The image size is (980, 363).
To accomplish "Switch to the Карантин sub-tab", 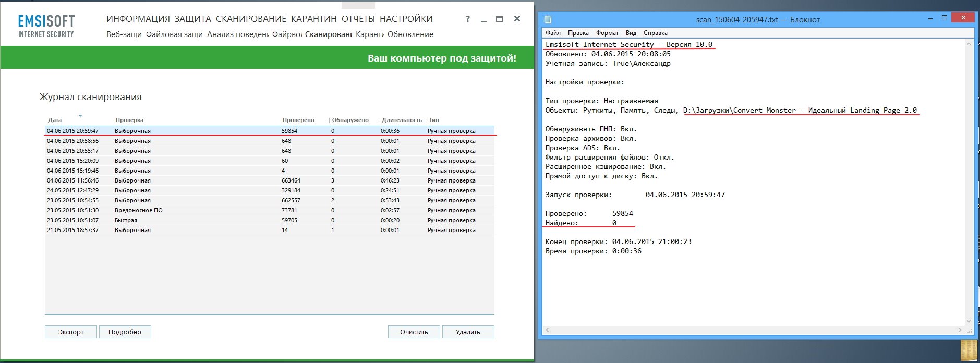I will click(x=370, y=34).
